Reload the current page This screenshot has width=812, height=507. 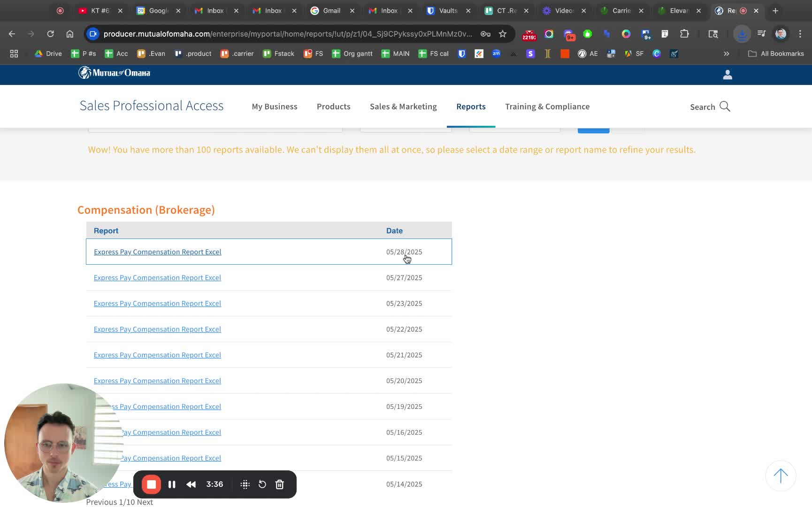50,34
